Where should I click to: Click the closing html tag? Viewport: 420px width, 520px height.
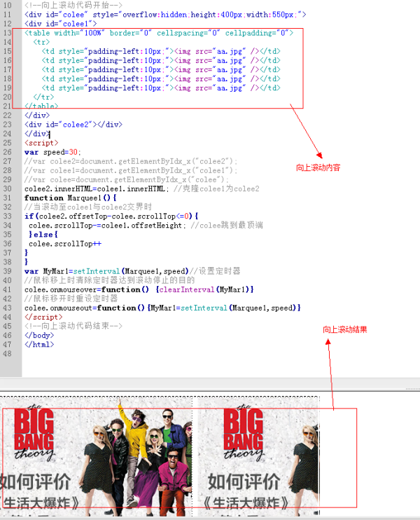coord(39,345)
